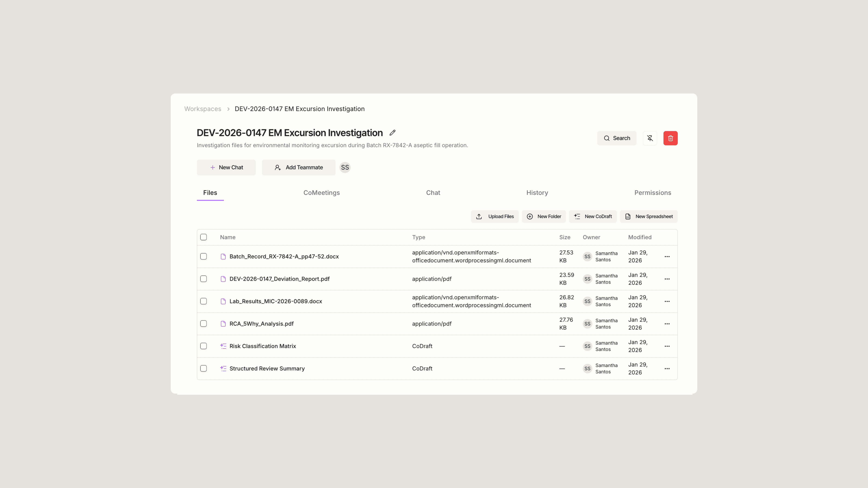Viewport: 868px width, 488px height.
Task: Switch to the CoMeetings tab
Action: [322, 193]
